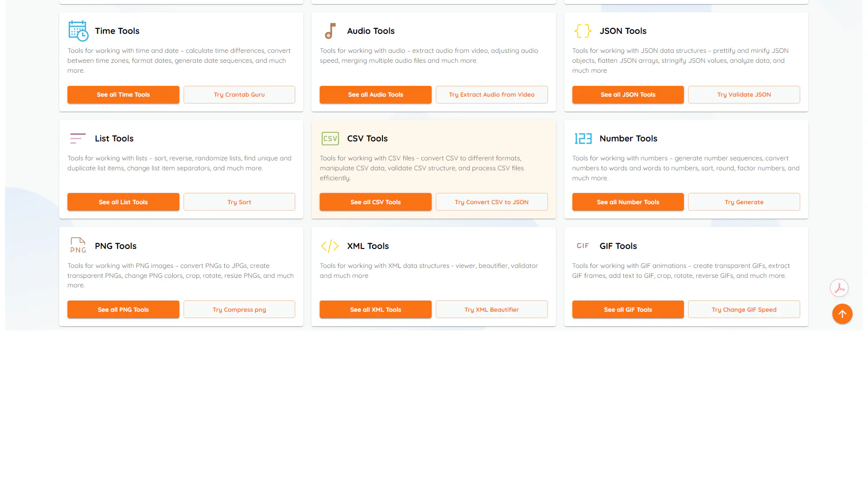Click the List Tools heading
This screenshot has height=488, width=868.
coord(114,138)
